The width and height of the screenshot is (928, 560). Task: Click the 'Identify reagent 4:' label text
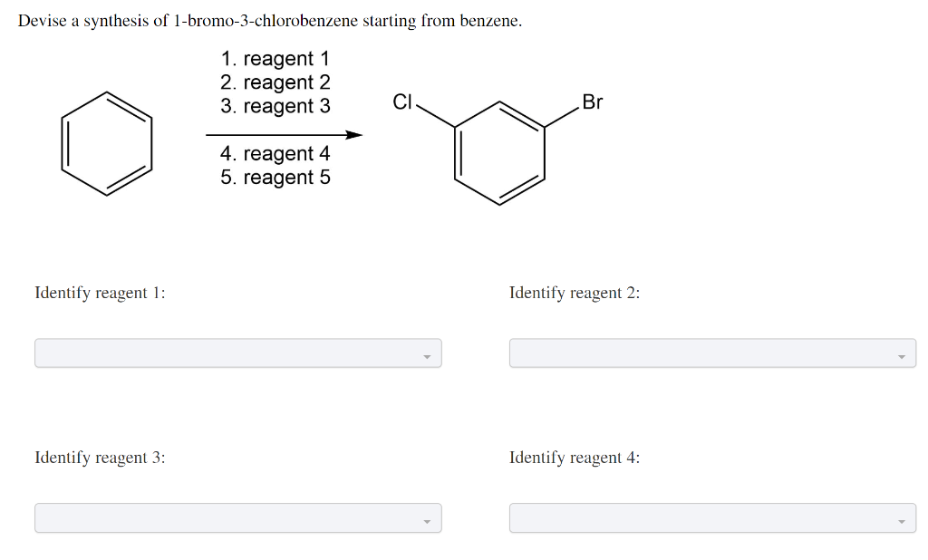pos(575,458)
